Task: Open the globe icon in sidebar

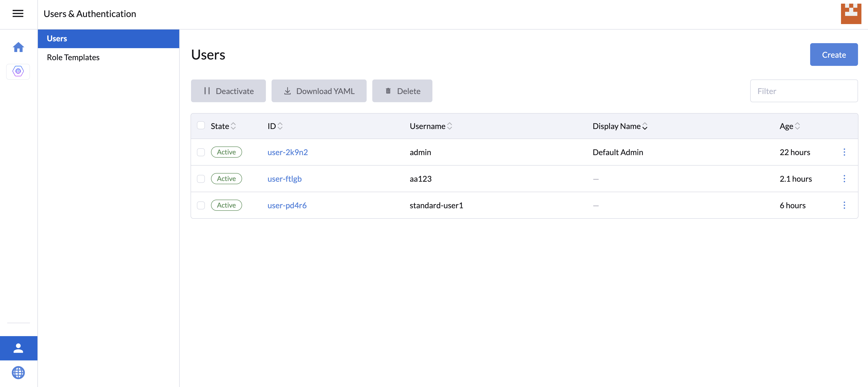Action: pos(19,372)
